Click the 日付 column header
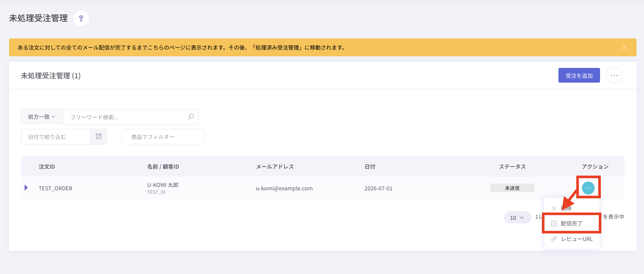This screenshot has height=274, width=644. [370, 167]
